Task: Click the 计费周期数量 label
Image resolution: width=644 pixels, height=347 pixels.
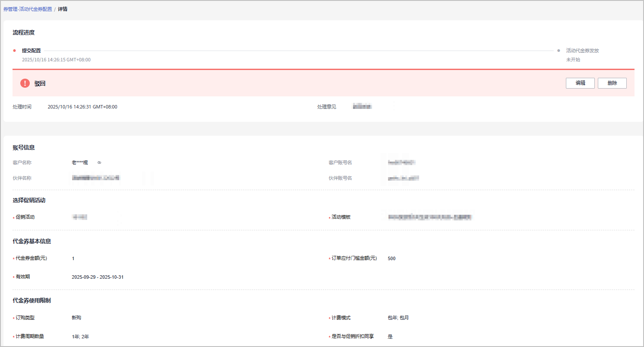Action: click(x=30, y=337)
